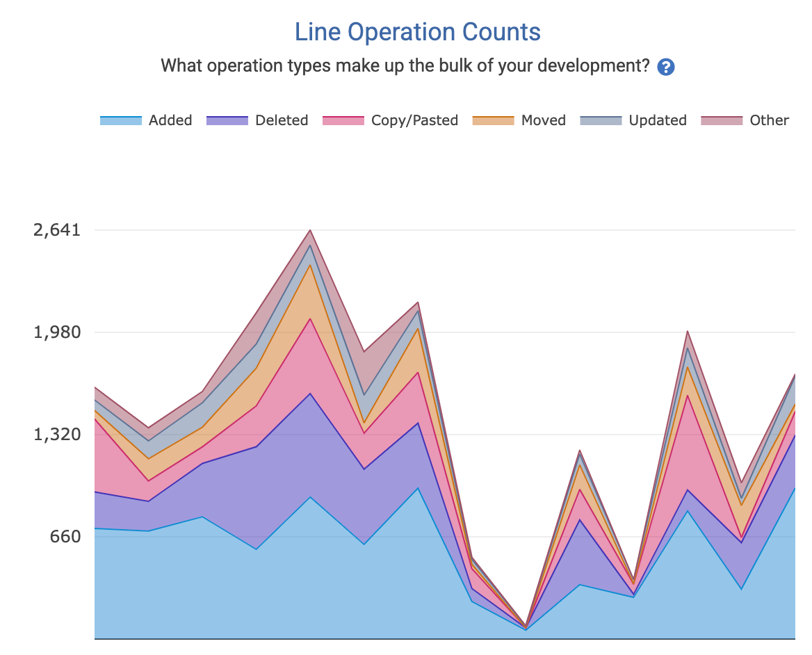Click the Line Operation Counts title
Viewport: 812px width, 655px height.
[x=417, y=32]
